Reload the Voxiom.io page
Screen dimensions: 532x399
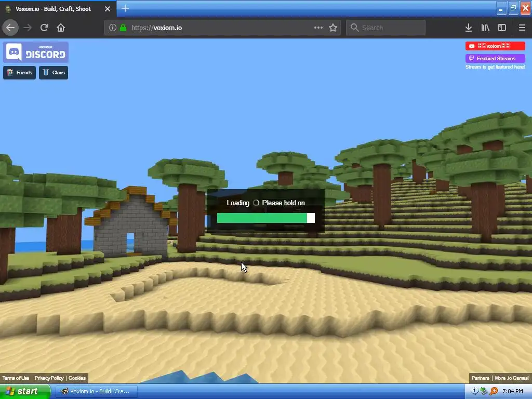44,28
